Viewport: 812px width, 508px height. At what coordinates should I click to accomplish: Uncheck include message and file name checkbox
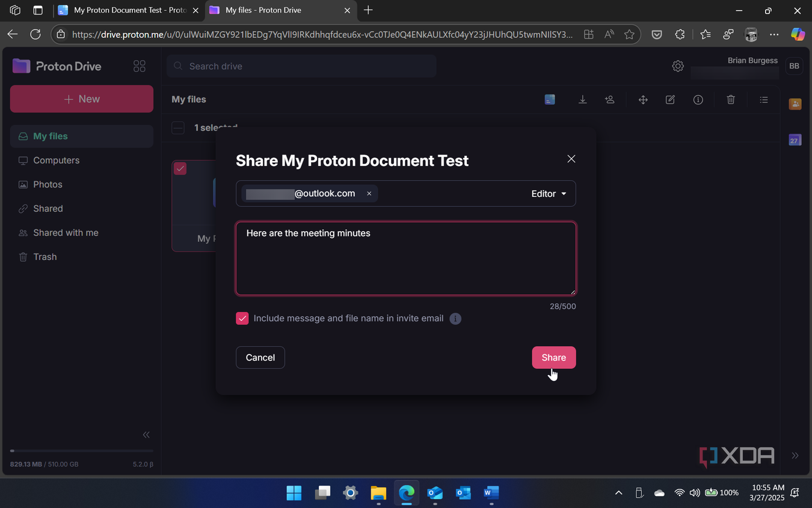pos(242,318)
